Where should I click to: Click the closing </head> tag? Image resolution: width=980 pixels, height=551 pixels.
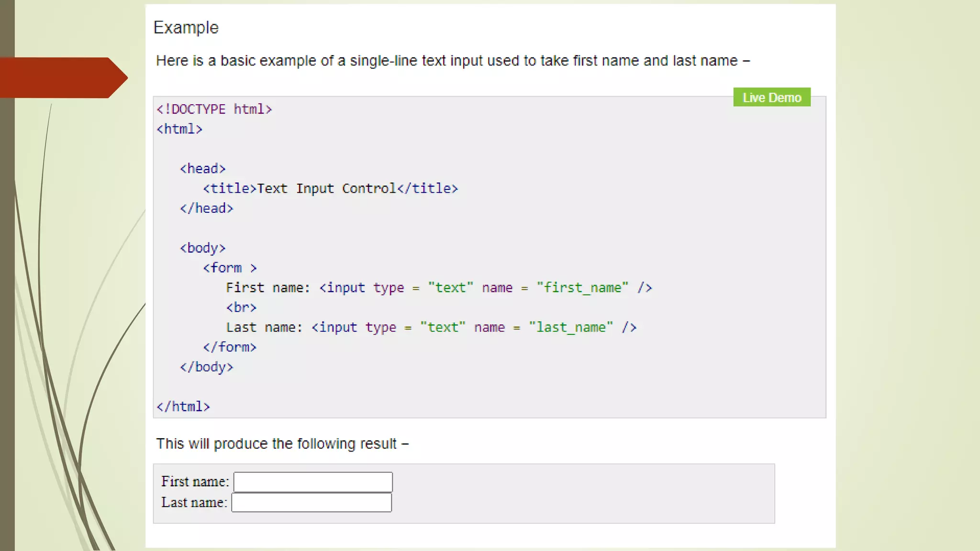coord(206,209)
